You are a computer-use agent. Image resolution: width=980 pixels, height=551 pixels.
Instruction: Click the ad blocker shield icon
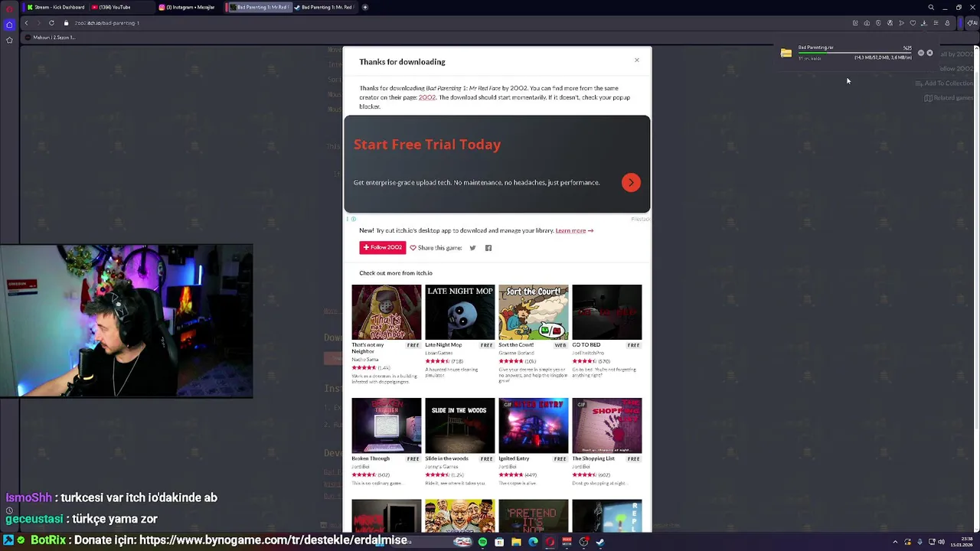pos(878,23)
